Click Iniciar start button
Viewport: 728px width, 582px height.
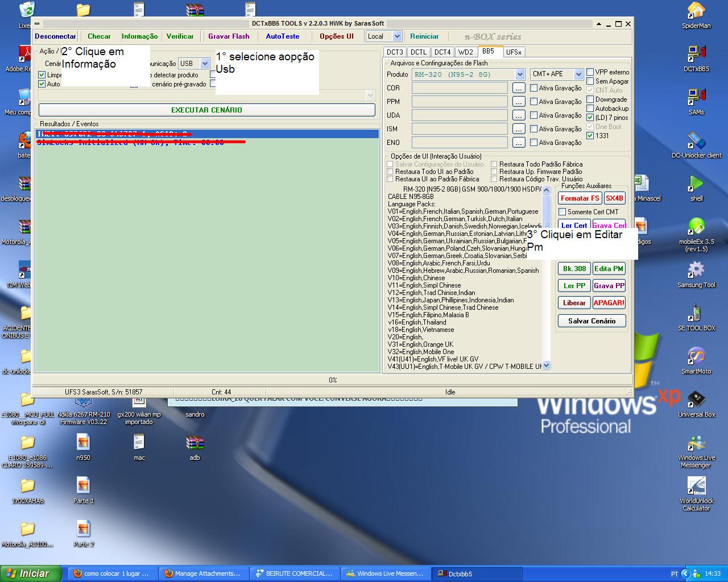tap(31, 573)
